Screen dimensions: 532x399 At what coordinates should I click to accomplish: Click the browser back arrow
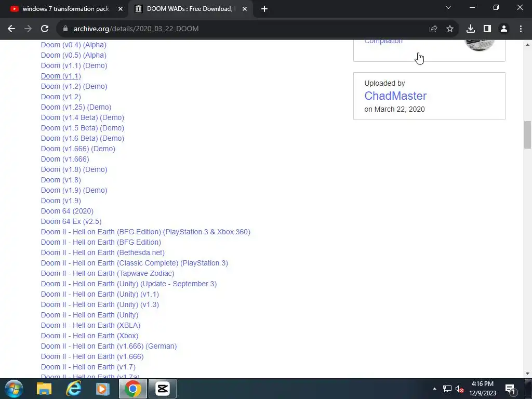click(11, 29)
